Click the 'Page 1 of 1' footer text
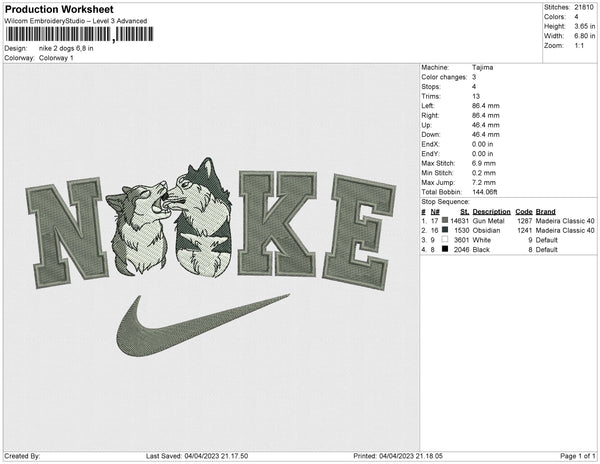Screen dimensions: 600x464 tap(578, 456)
